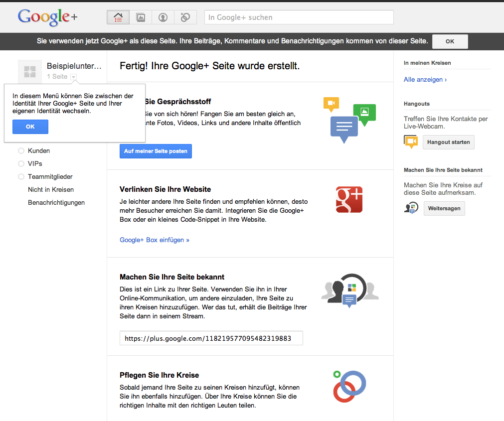The height and width of the screenshot is (421, 504).
Task: Select the VIPs circle radio
Action: [x=21, y=164]
